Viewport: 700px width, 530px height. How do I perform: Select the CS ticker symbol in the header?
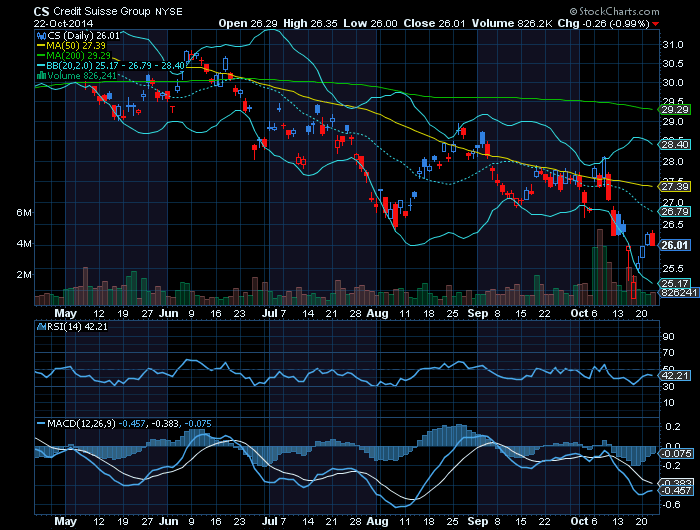42,12
